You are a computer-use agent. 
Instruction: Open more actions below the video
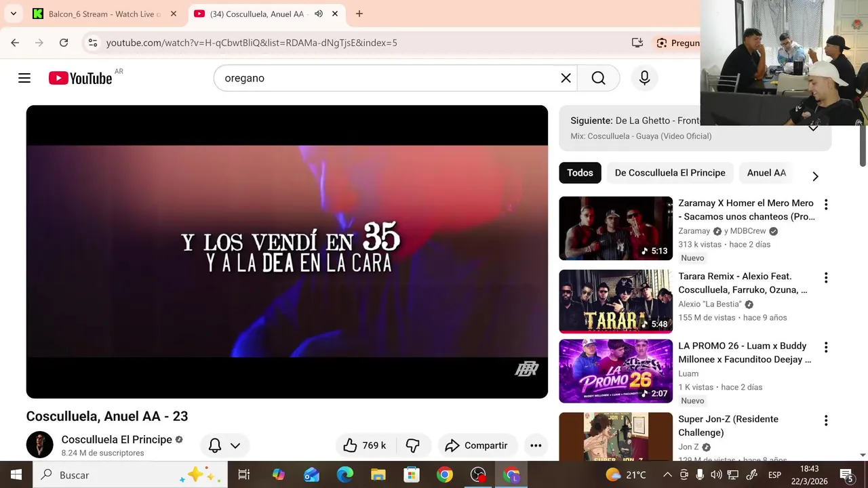[536, 445]
